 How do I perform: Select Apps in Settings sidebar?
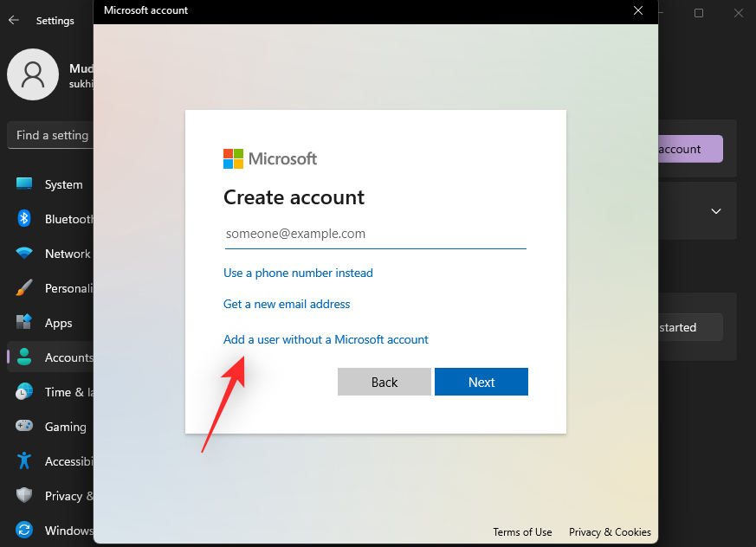point(58,323)
